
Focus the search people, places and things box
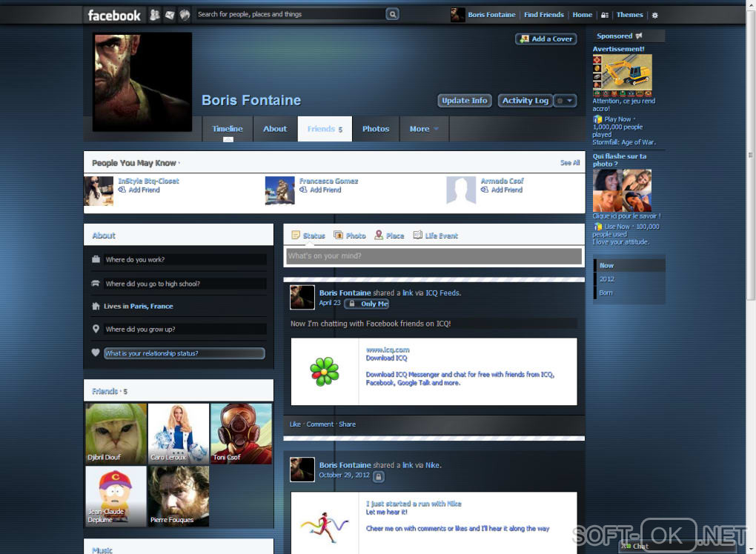(291, 15)
